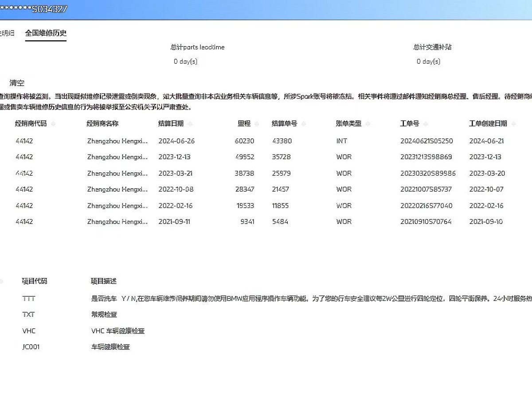Choose the row dated 2021-09-11
This screenshot has width=532, height=399.
(x=174, y=222)
